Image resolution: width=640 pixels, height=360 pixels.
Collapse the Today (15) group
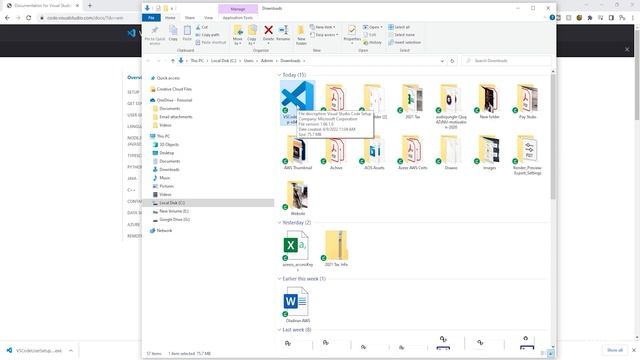[x=280, y=75]
